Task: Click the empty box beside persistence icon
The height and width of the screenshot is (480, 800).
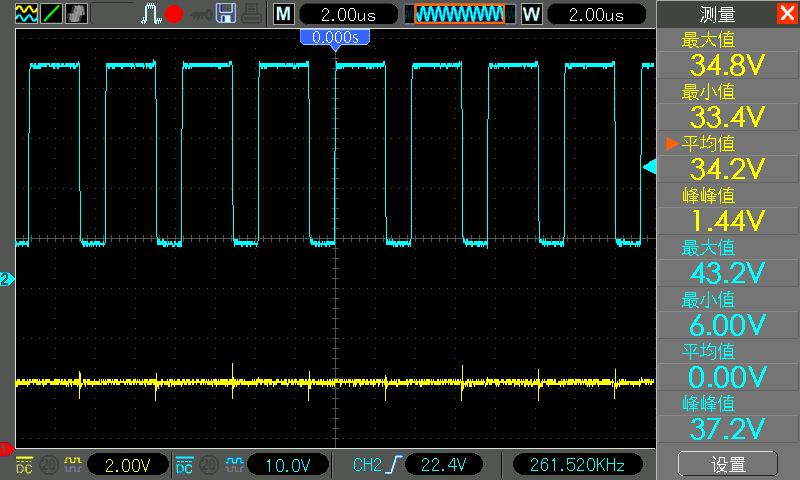Action: (111, 14)
